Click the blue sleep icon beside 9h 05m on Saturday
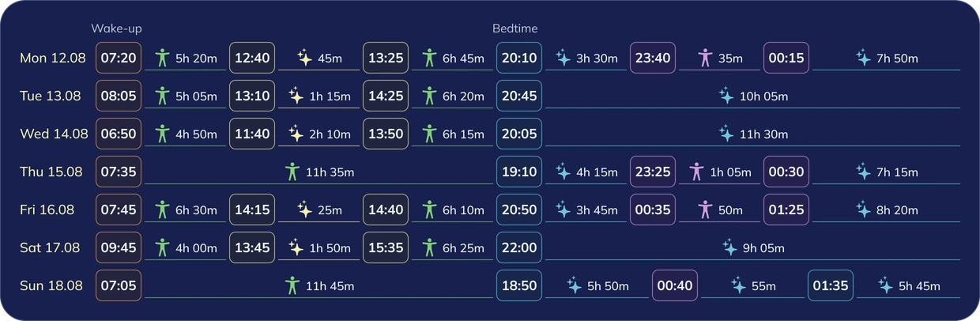 729,247
